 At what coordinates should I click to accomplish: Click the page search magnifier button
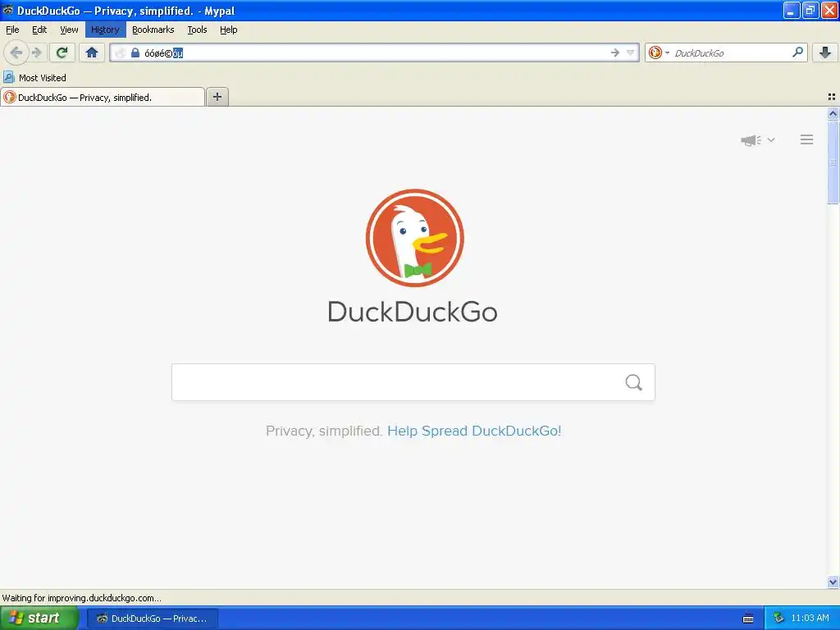[x=634, y=382]
